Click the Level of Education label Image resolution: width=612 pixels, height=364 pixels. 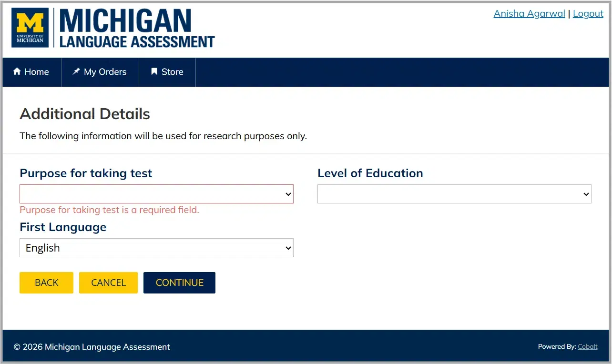(x=370, y=173)
